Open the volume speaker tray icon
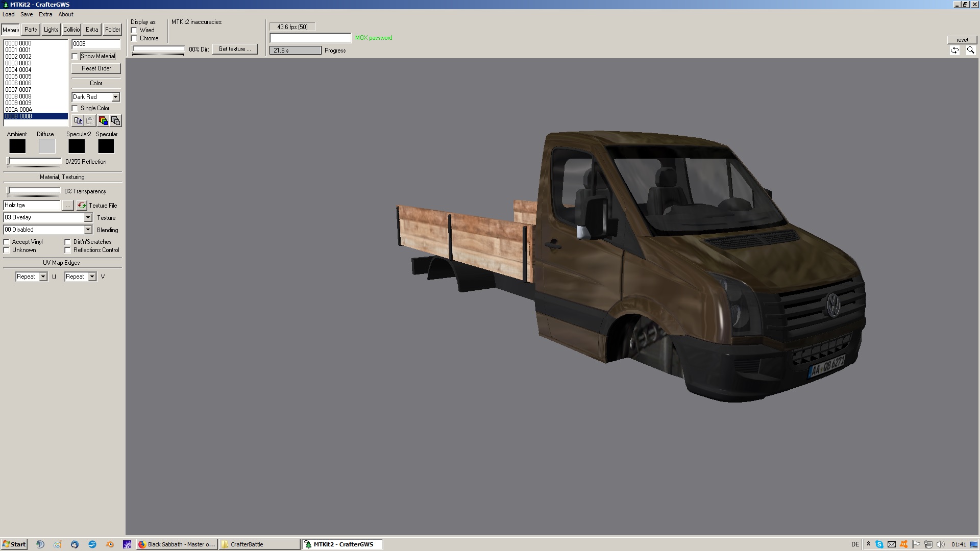The width and height of the screenshot is (980, 551). (x=940, y=544)
